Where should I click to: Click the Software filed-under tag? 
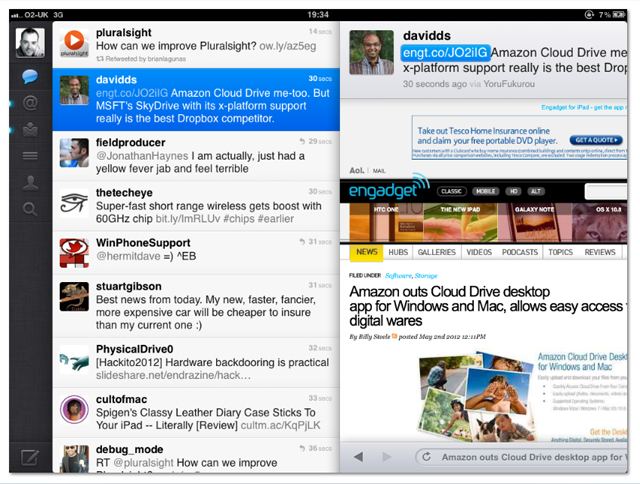[x=398, y=276]
